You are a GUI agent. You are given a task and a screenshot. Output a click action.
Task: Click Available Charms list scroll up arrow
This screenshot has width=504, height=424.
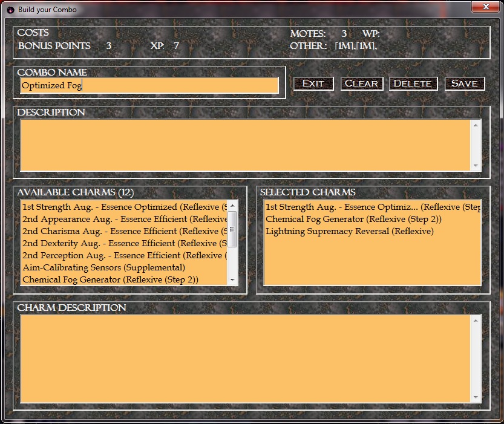pos(232,205)
